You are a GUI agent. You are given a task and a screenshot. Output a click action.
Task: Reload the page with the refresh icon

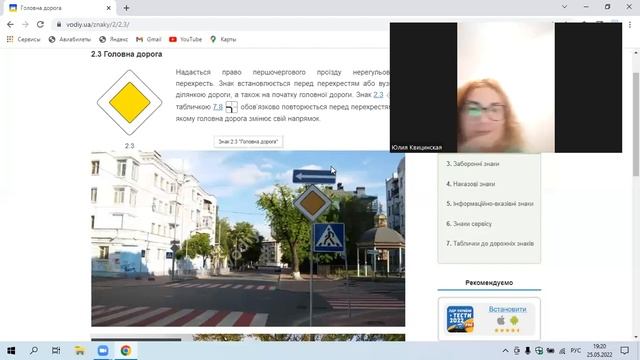tap(40, 24)
